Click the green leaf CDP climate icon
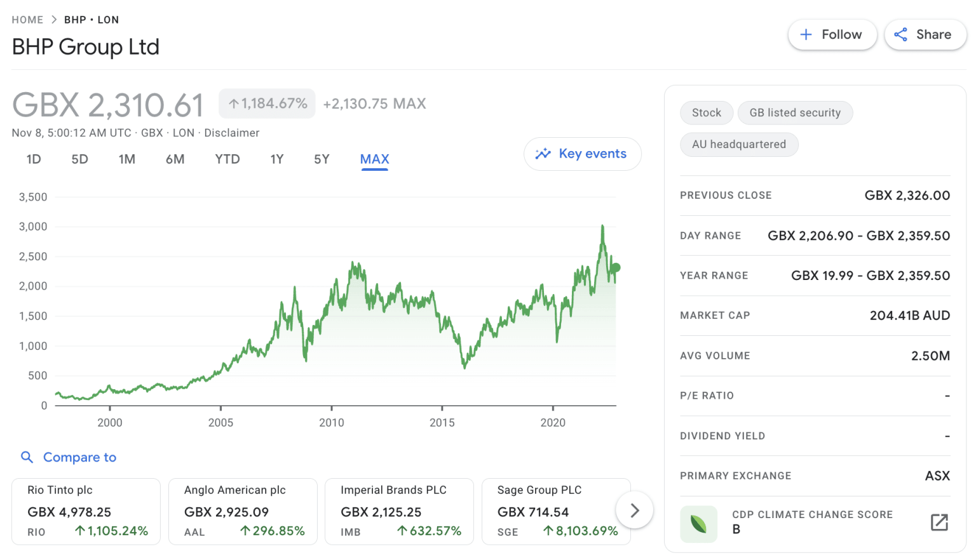This screenshot has height=560, width=976. (698, 524)
